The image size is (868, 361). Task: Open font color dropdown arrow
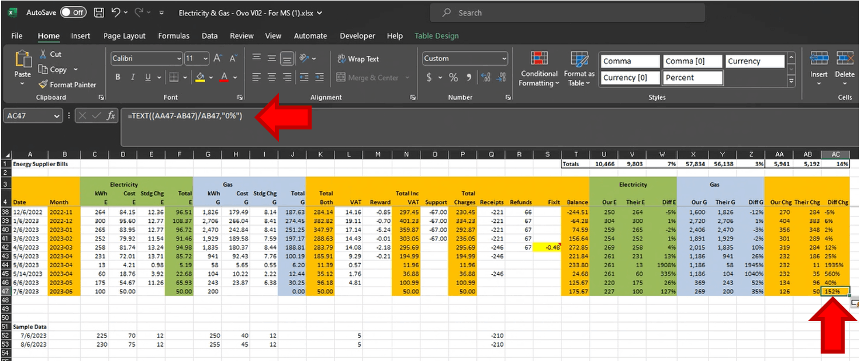(235, 77)
